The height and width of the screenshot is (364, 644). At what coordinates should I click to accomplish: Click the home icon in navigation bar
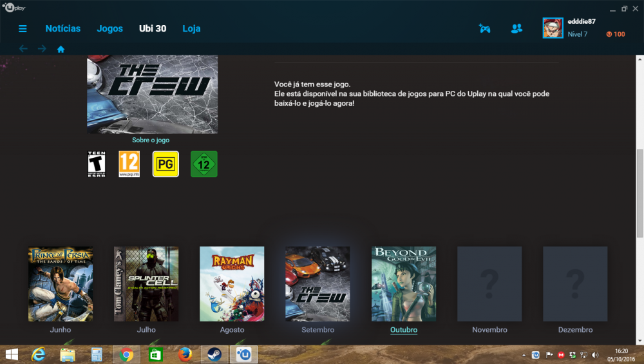click(x=61, y=49)
